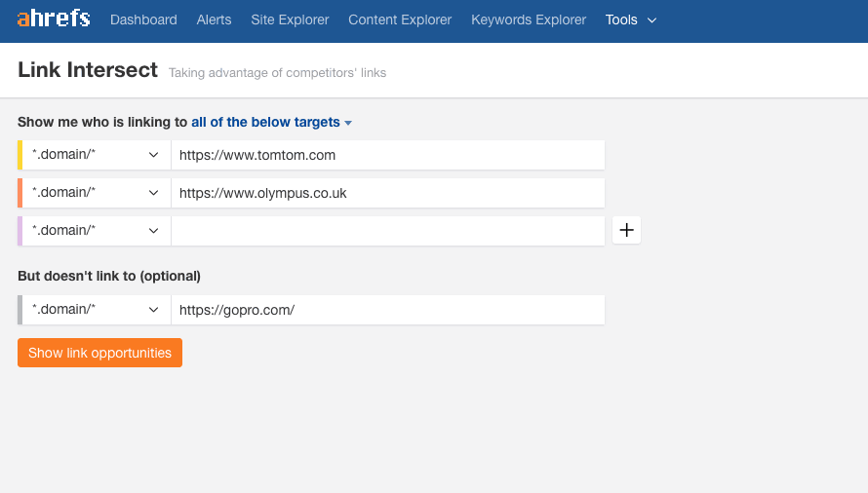Click the Show link opportunities button
Viewport: 868px width, 493px height.
pos(99,353)
